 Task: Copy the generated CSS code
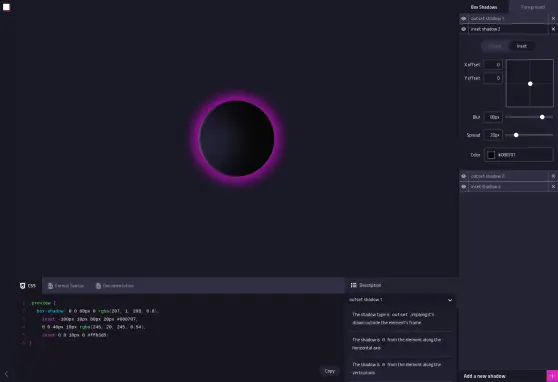330,371
